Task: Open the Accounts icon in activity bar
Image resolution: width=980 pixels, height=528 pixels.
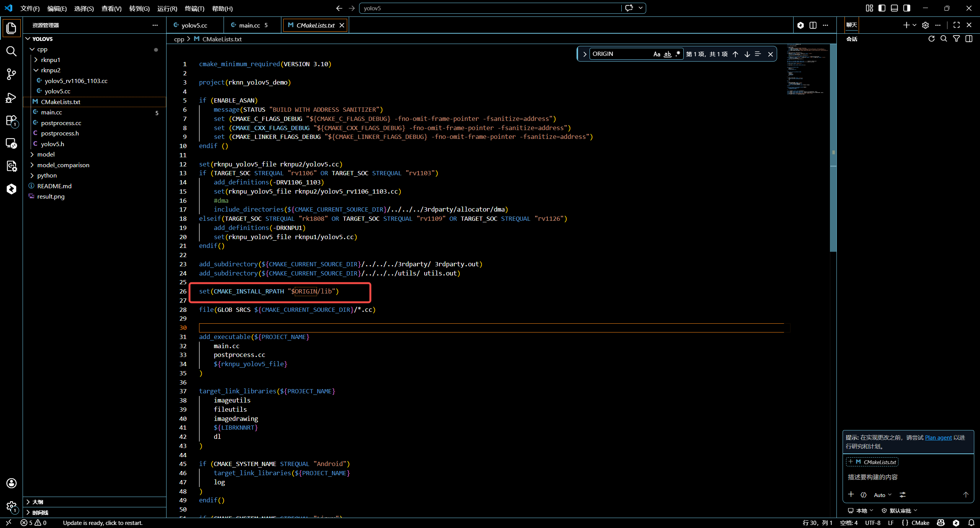Action: click(11, 483)
